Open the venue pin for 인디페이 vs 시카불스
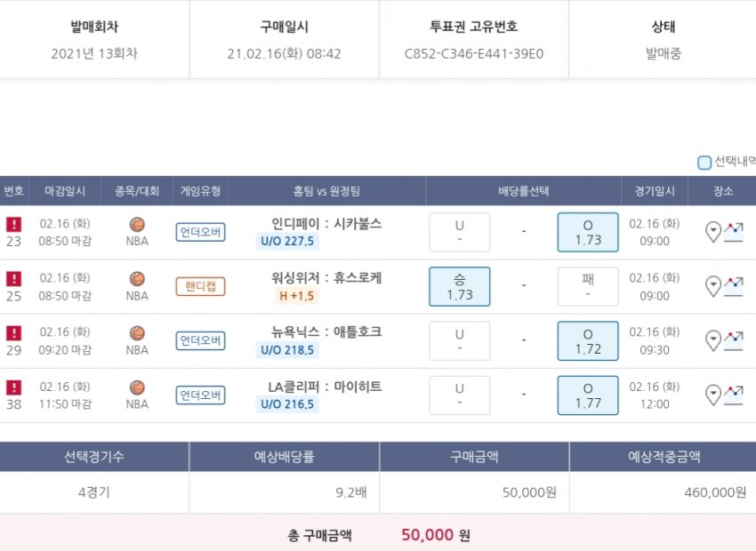Screen dimensions: 756x551 point(712,233)
